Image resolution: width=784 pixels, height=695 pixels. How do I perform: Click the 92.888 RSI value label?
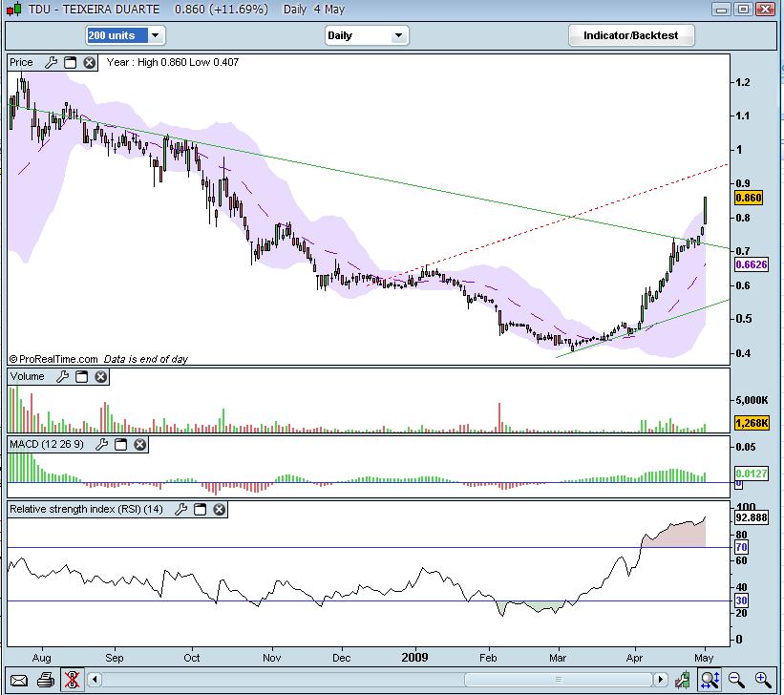[752, 517]
